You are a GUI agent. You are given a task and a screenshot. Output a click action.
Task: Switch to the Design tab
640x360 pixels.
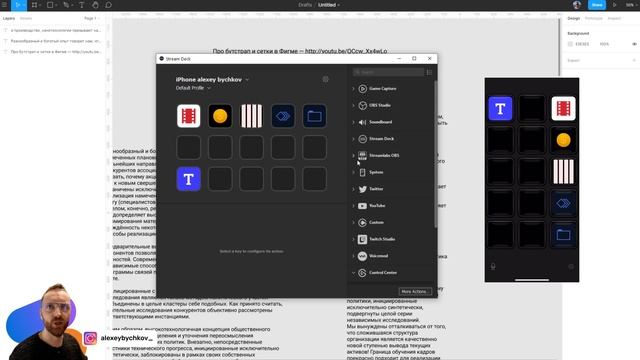point(573,18)
